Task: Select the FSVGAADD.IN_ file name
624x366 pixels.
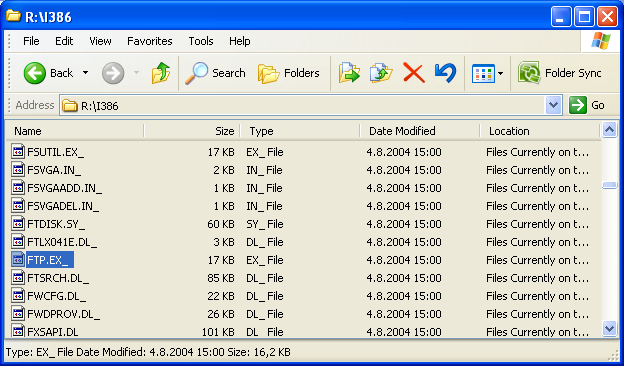Action: pyautogui.click(x=64, y=188)
